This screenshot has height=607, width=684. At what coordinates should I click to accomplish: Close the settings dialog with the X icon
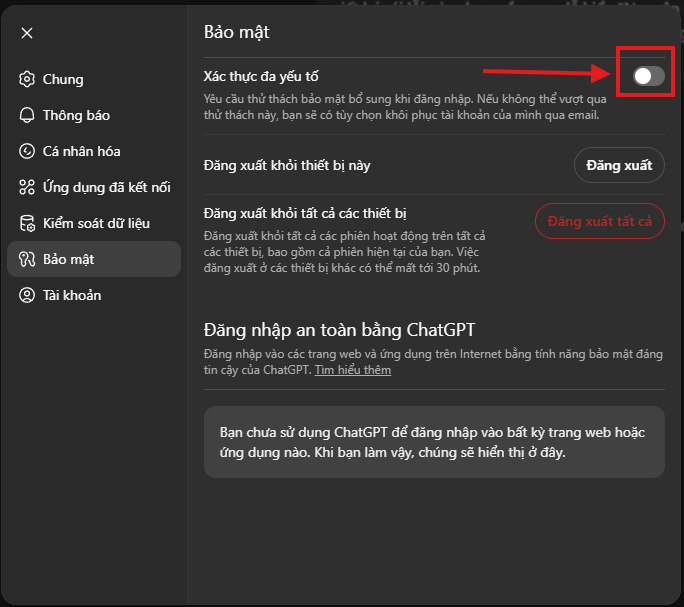[x=27, y=33]
